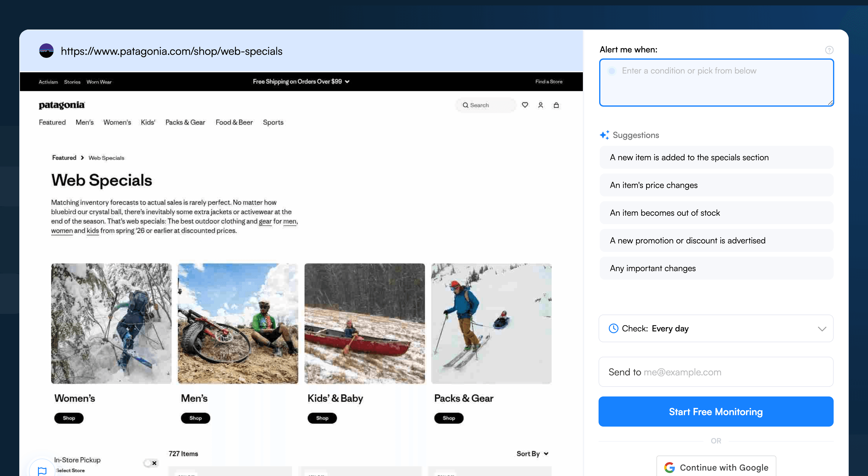Image resolution: width=868 pixels, height=476 pixels.
Task: Open the account person icon
Action: tap(540, 105)
